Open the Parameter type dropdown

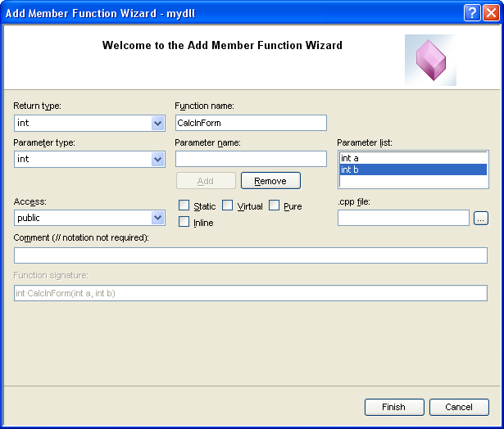click(x=157, y=160)
